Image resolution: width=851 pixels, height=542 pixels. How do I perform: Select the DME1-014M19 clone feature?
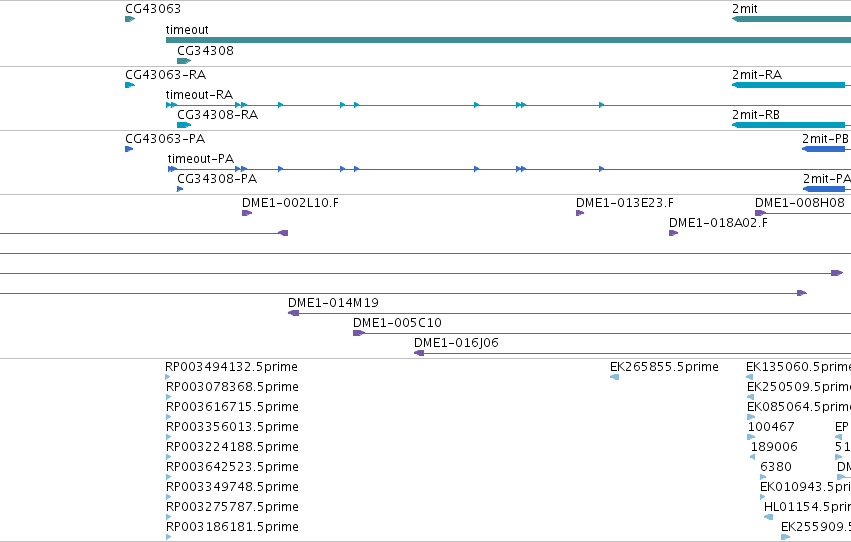click(x=569, y=313)
